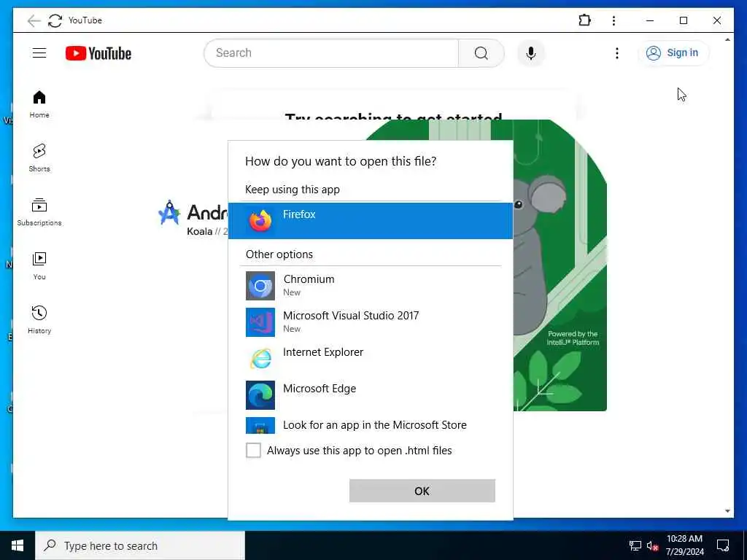Choose Microsoft Edge option

(x=371, y=394)
